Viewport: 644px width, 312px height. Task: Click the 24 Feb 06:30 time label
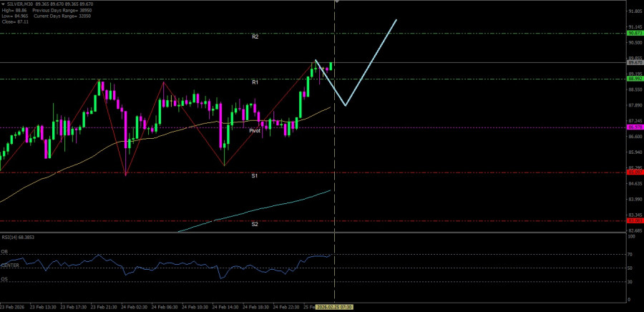click(163, 307)
